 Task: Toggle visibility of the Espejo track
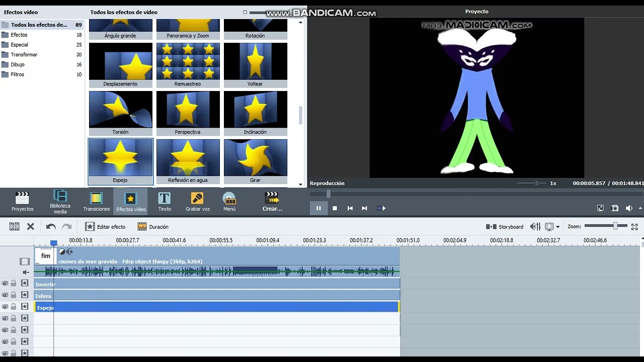[5, 307]
